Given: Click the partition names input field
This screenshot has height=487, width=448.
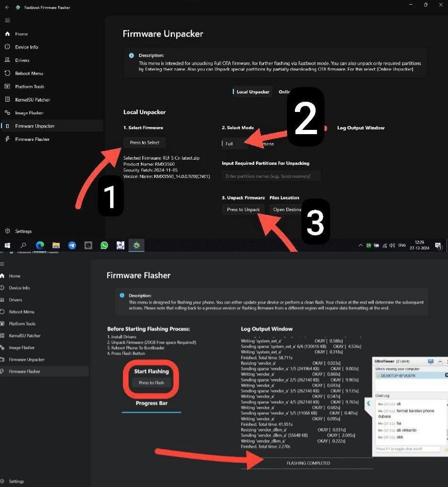Looking at the screenshot, I should click(271, 175).
